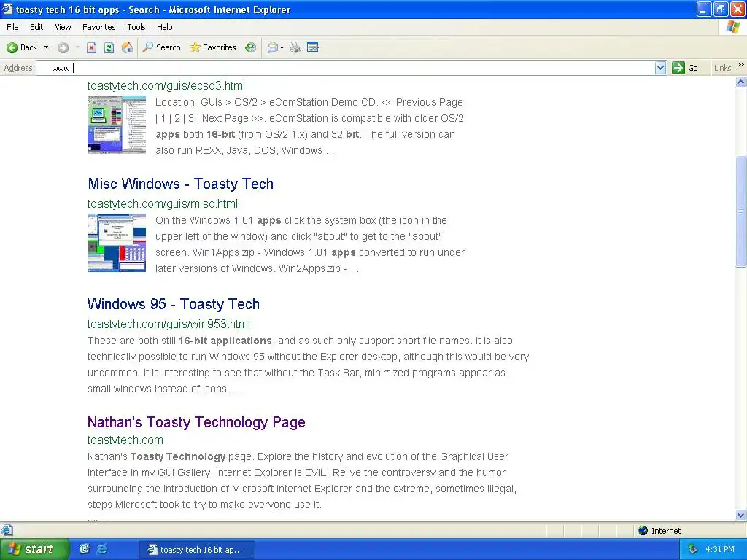Go to Home page icon
Image resolution: width=747 pixels, height=560 pixels.
(127, 47)
